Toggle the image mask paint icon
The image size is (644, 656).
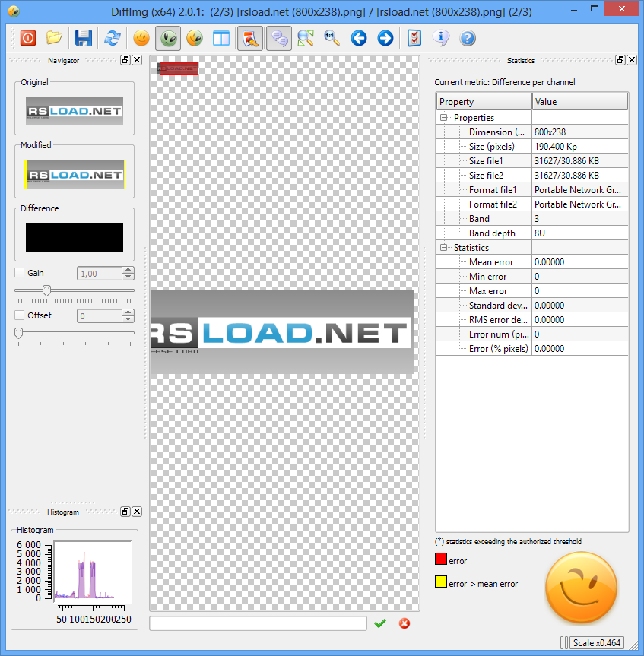(x=250, y=39)
